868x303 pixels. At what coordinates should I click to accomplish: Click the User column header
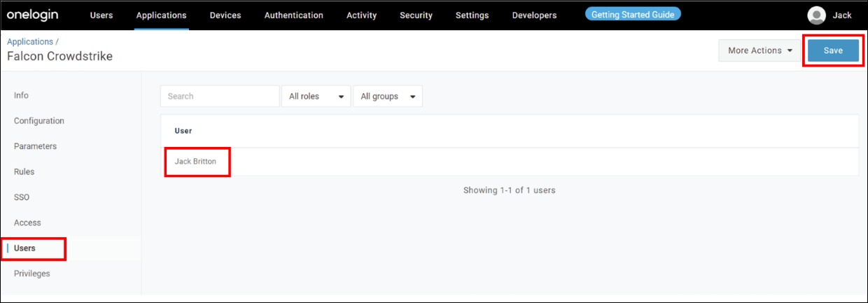tap(183, 131)
